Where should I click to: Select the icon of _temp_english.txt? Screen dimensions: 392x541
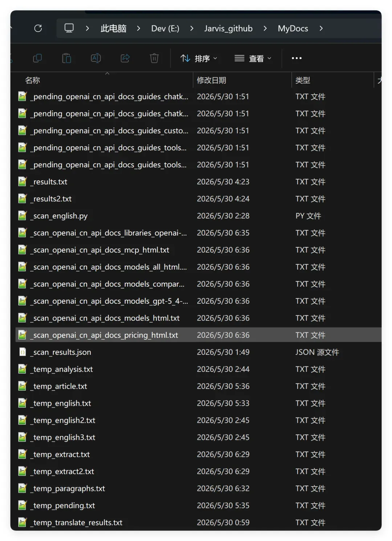(23, 403)
